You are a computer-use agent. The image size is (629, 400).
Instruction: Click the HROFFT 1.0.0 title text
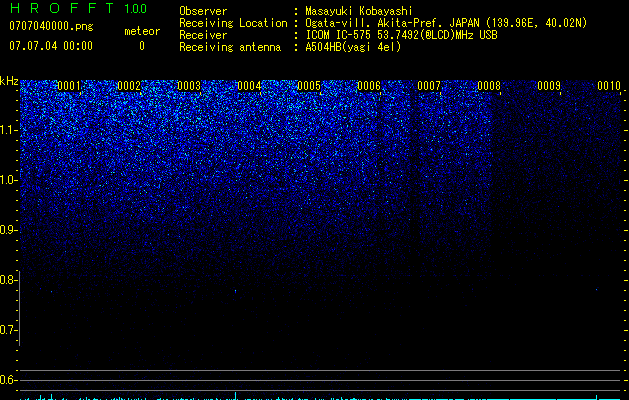coord(78,8)
